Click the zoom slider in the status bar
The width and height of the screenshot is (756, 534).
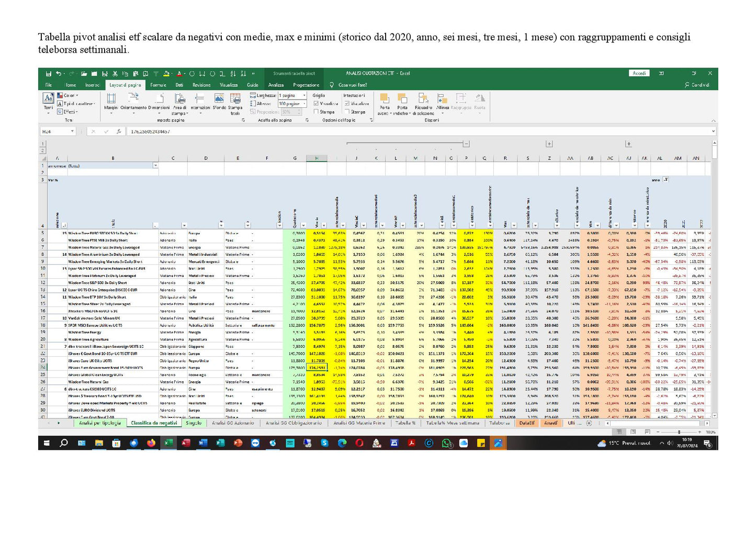pos(679,432)
